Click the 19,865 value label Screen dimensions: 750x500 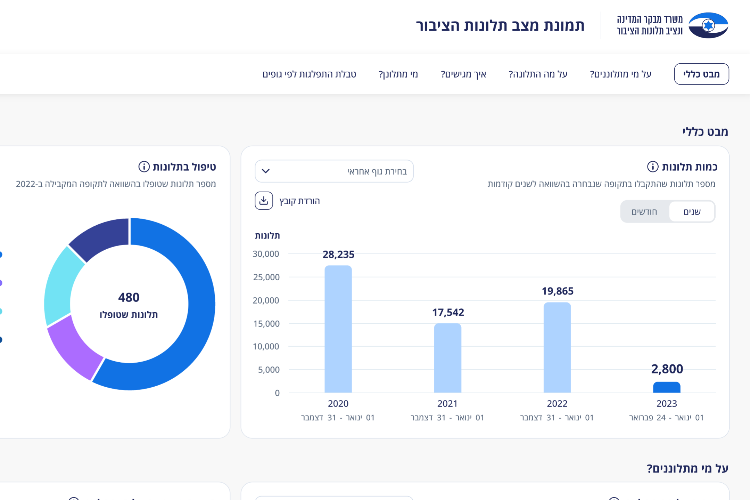point(557,291)
